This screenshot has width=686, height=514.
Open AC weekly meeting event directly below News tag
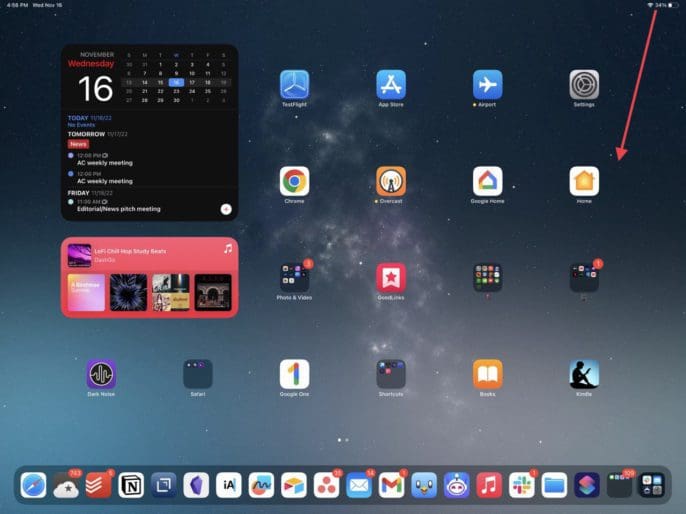click(105, 163)
